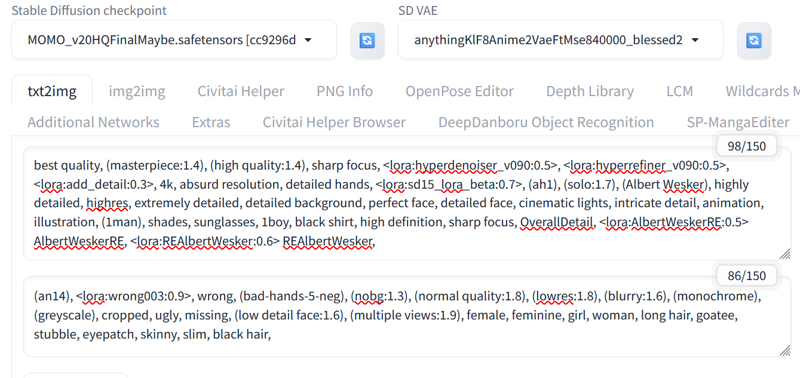Open the SD VAE dropdown
The image size is (800, 378).
[x=560, y=40]
